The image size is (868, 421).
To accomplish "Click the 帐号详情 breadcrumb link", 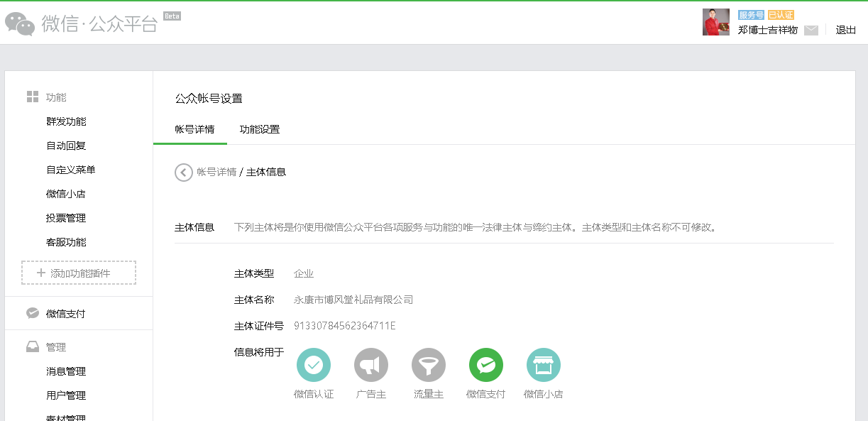I will click(216, 172).
